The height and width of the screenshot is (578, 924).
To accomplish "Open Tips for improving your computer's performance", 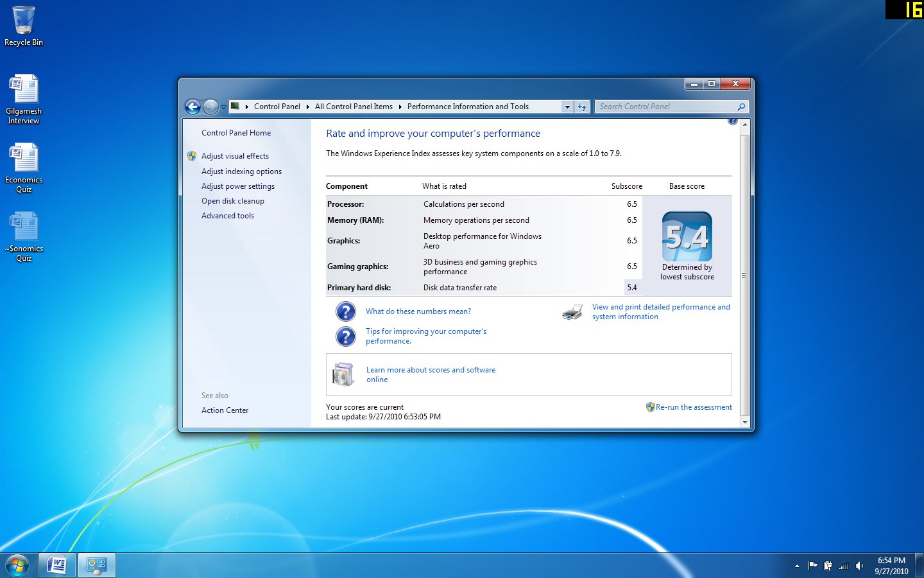I will 426,336.
